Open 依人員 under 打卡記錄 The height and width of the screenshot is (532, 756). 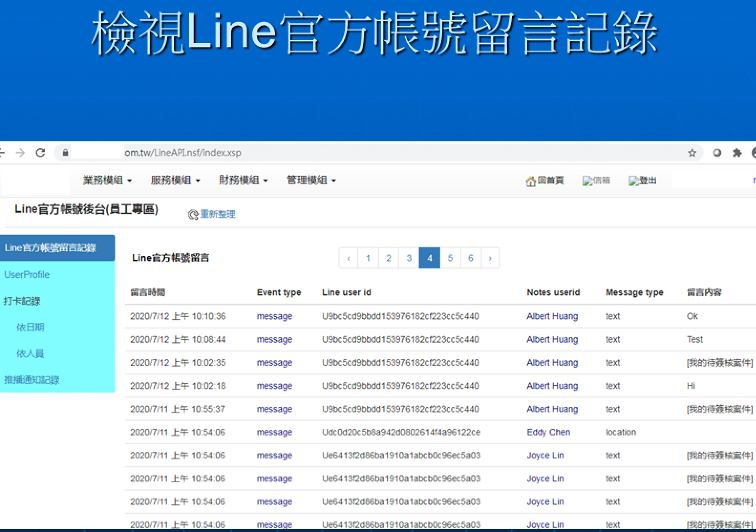click(x=30, y=353)
